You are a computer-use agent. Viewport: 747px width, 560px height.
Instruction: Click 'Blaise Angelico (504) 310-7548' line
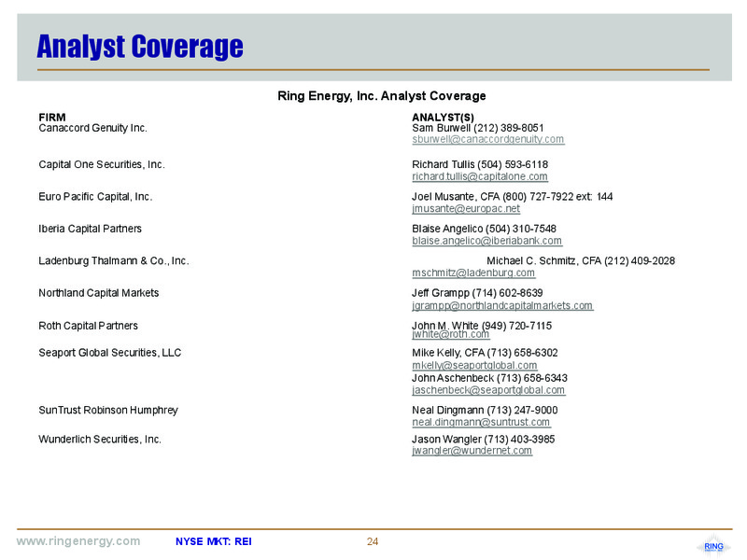[484, 229]
